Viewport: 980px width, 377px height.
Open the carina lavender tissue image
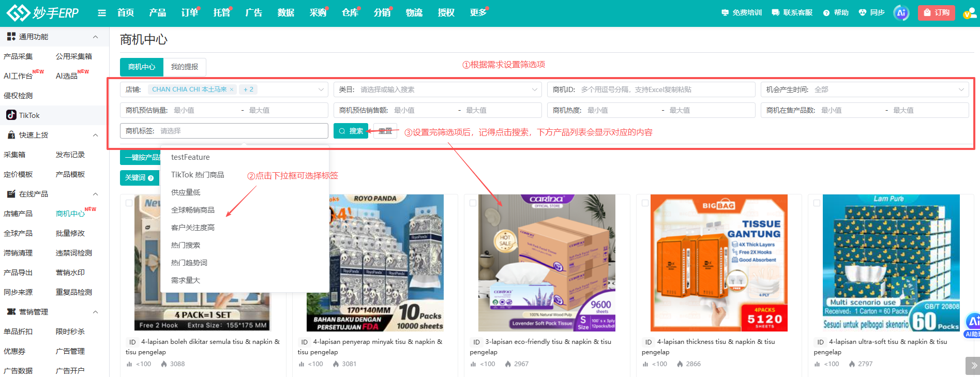(547, 263)
